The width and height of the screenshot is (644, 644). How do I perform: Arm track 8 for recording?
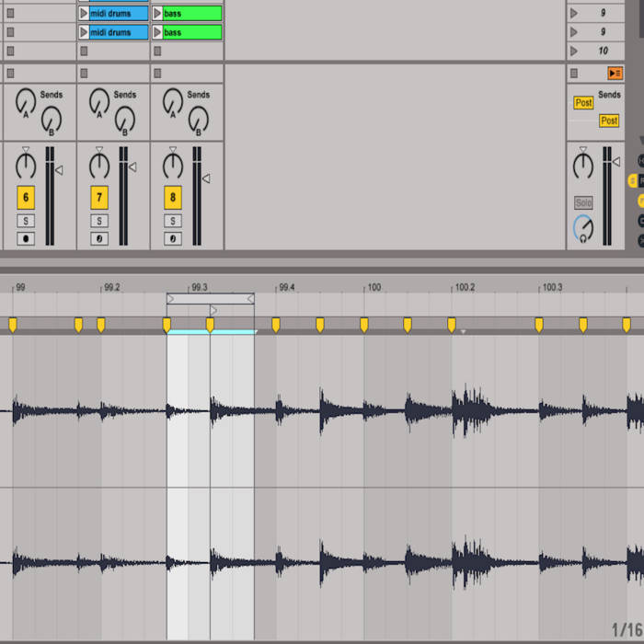coord(173,238)
